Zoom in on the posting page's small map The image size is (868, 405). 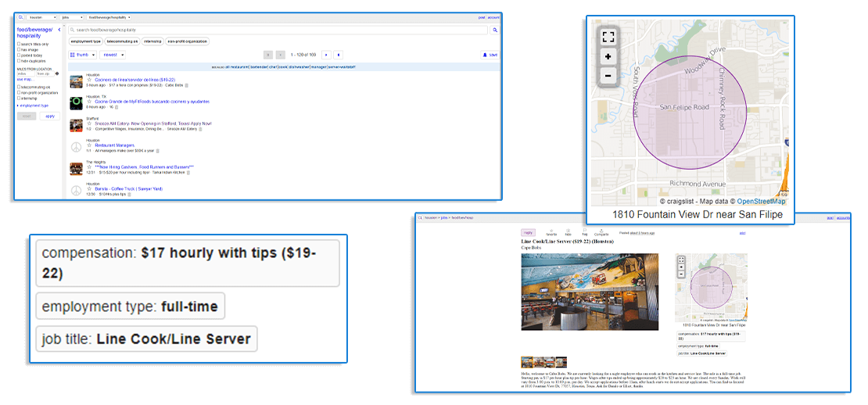tap(681, 267)
